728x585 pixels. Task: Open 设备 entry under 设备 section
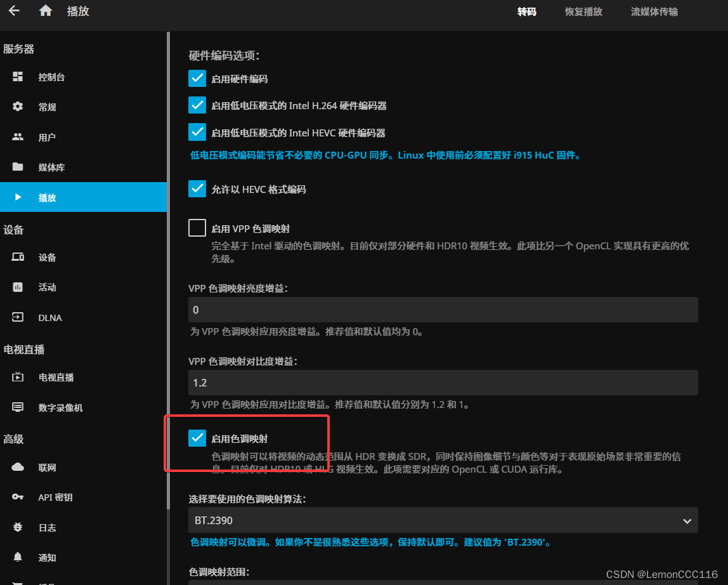coord(84,257)
